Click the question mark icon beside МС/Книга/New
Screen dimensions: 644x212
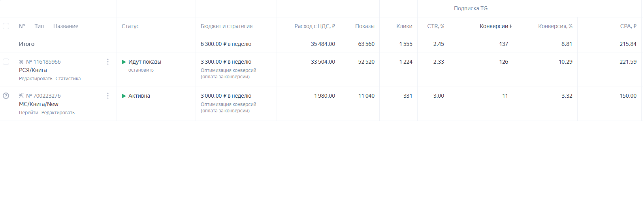click(x=6, y=96)
